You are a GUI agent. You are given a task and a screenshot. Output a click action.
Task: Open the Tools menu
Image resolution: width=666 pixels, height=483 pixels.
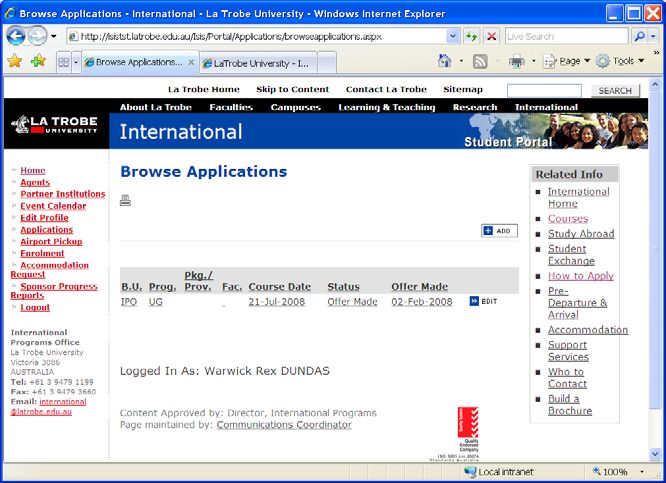point(620,61)
